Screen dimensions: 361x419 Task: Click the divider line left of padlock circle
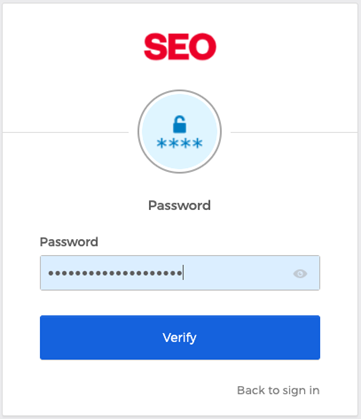click(66, 132)
